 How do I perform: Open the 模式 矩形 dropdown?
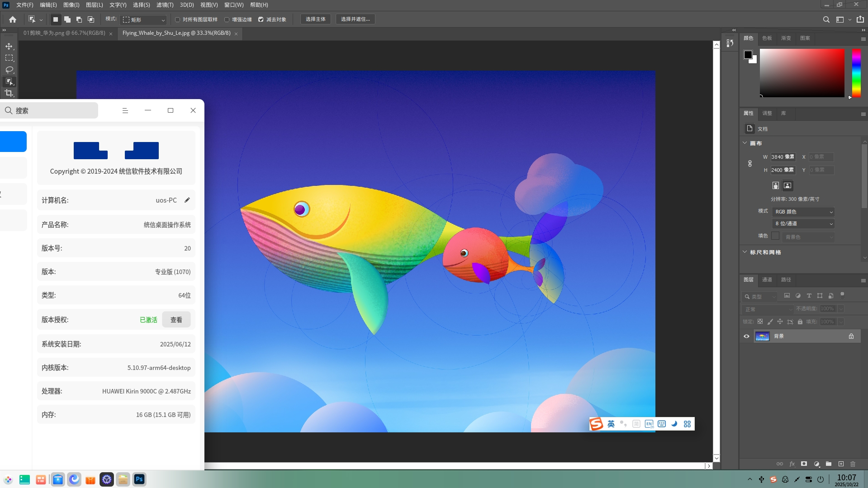point(144,19)
